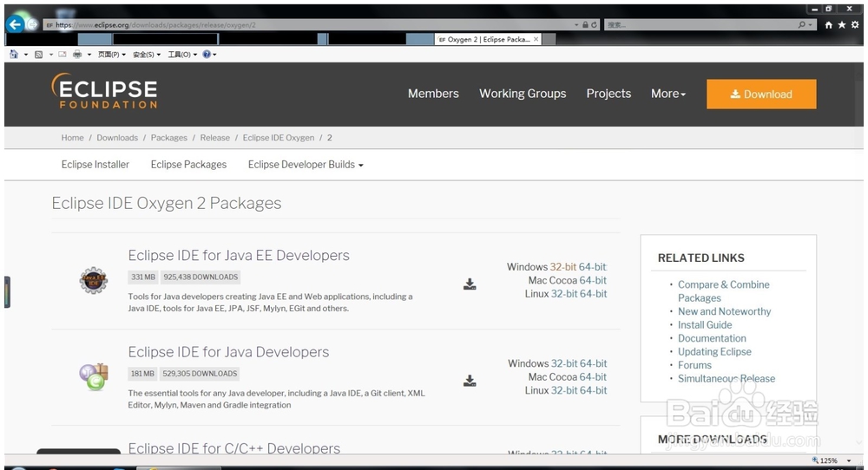Download Java EE Developers Linux 64-bit
The width and height of the screenshot is (868, 470).
point(594,294)
